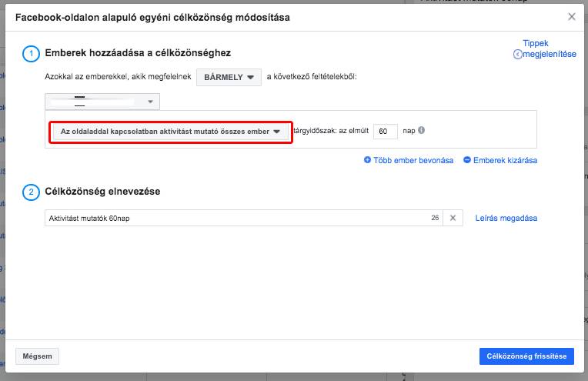The width and height of the screenshot is (588, 381).
Task: Open 'Az oldaladdal kapcsolatban aktivitást mutató összes ember' dropdown
Action: [171, 132]
